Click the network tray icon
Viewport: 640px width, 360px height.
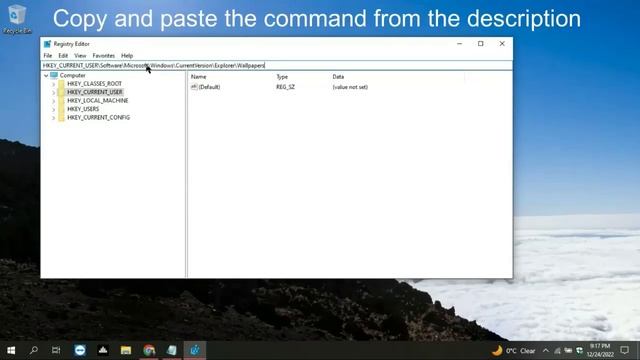click(x=557, y=351)
